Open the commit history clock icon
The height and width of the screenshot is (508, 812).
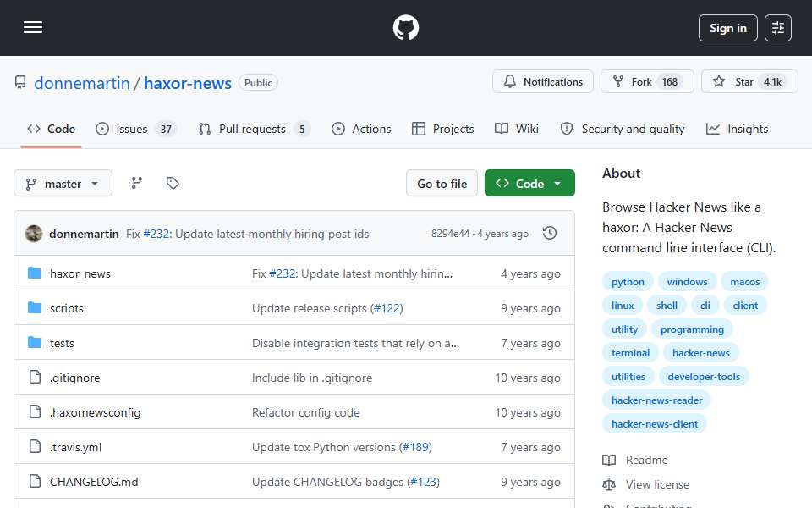click(550, 234)
